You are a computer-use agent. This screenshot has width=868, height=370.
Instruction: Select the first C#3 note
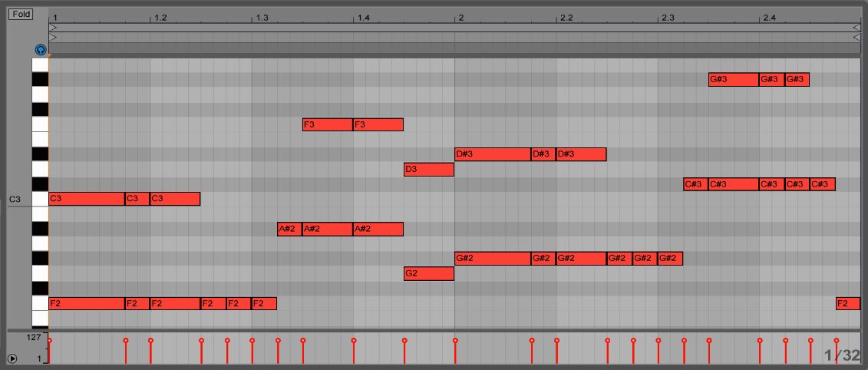click(696, 184)
